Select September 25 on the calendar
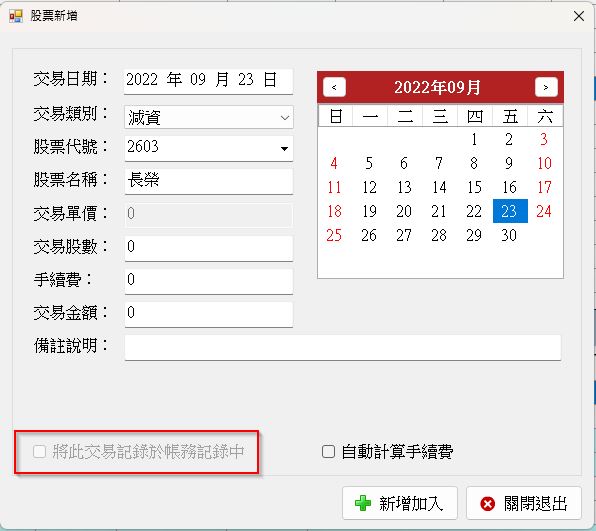This screenshot has width=596, height=531. pos(334,235)
